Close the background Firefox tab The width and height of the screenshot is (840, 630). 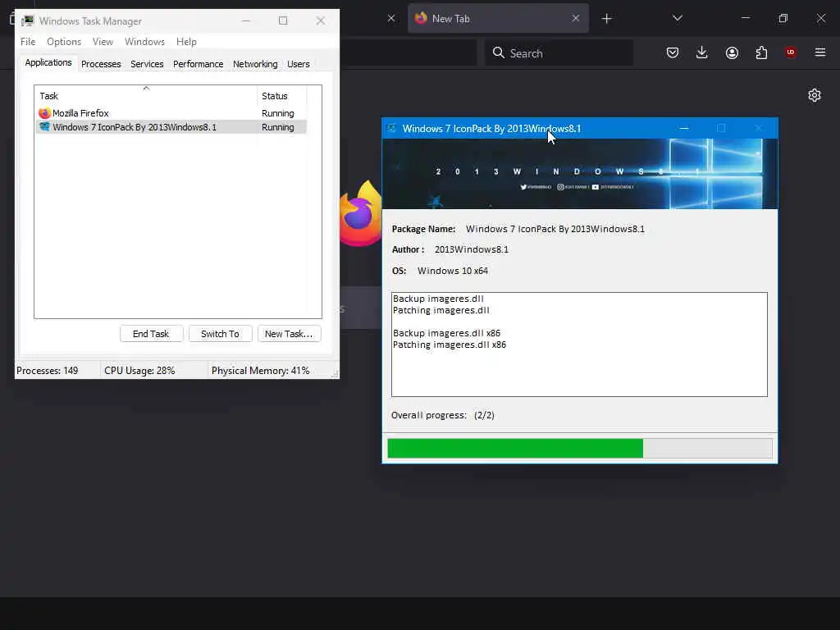(x=391, y=18)
